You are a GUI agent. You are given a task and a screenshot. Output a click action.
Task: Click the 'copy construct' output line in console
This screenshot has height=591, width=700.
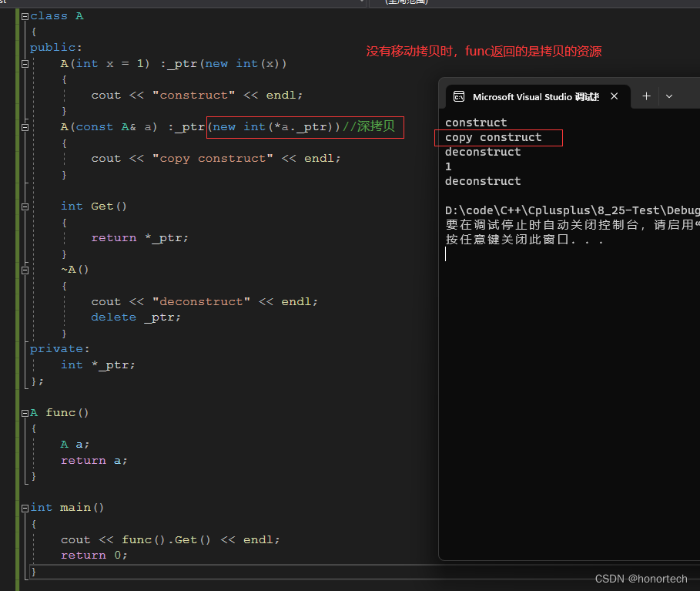click(494, 137)
